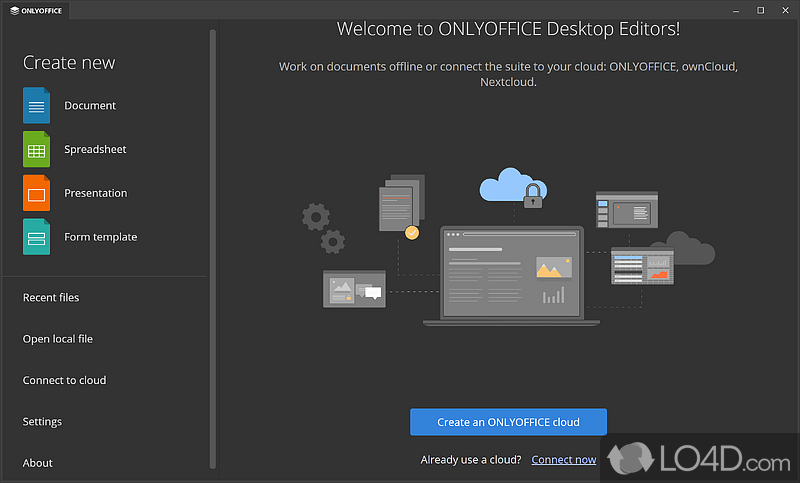This screenshot has width=800, height=483.
Task: Click the orange Presentation file icon
Action: (36, 193)
